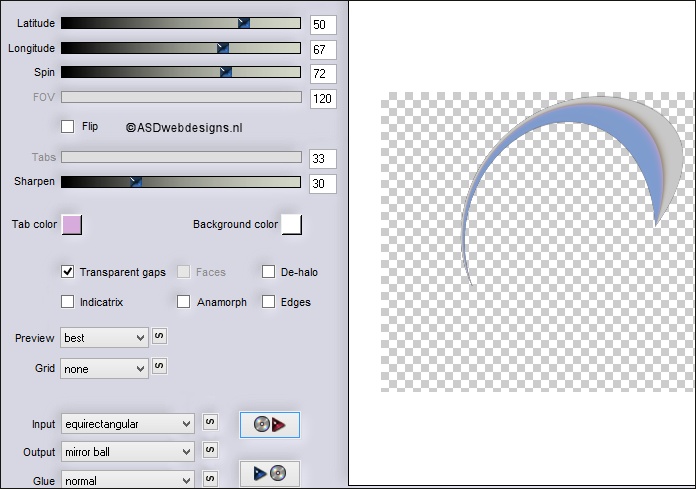Click the S button beside Input dropdown
The width and height of the screenshot is (696, 489).
click(x=210, y=422)
